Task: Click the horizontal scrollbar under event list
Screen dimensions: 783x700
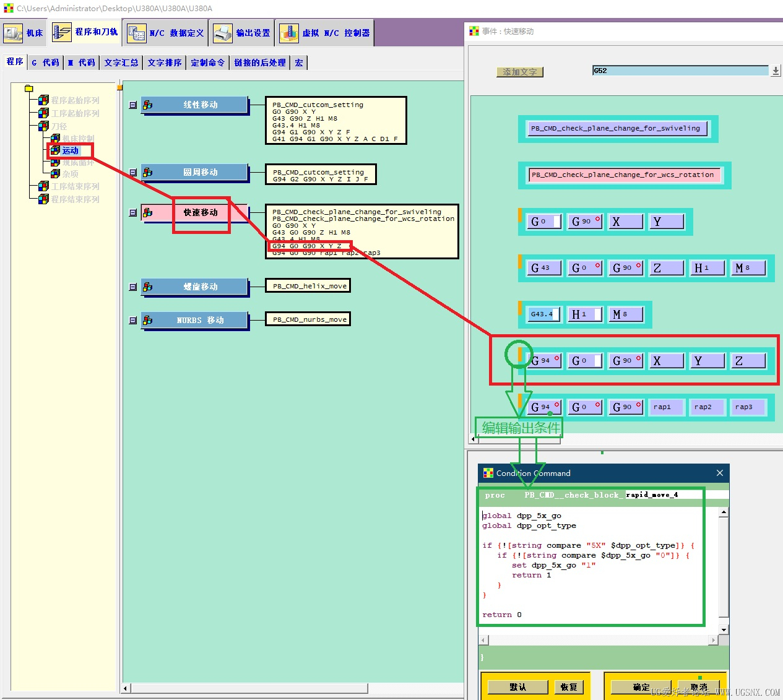Action: [x=293, y=688]
